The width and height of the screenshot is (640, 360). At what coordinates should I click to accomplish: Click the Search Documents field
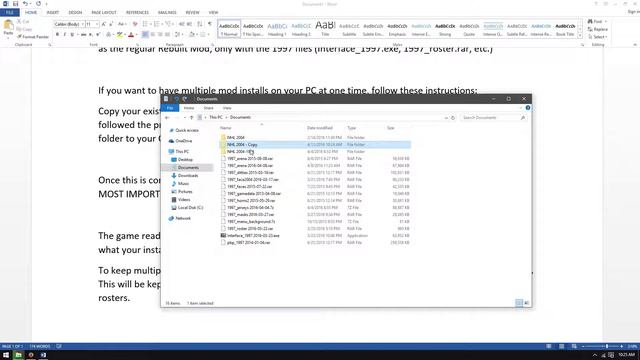pos(493,118)
